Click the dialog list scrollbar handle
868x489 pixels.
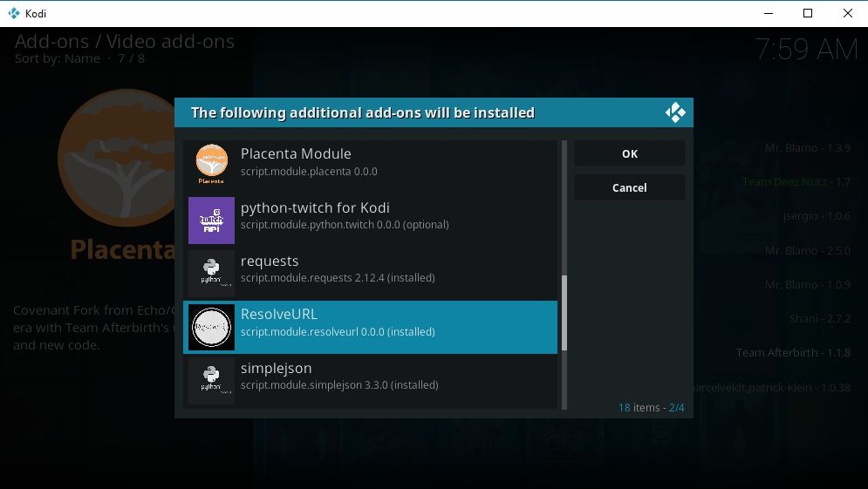click(564, 313)
